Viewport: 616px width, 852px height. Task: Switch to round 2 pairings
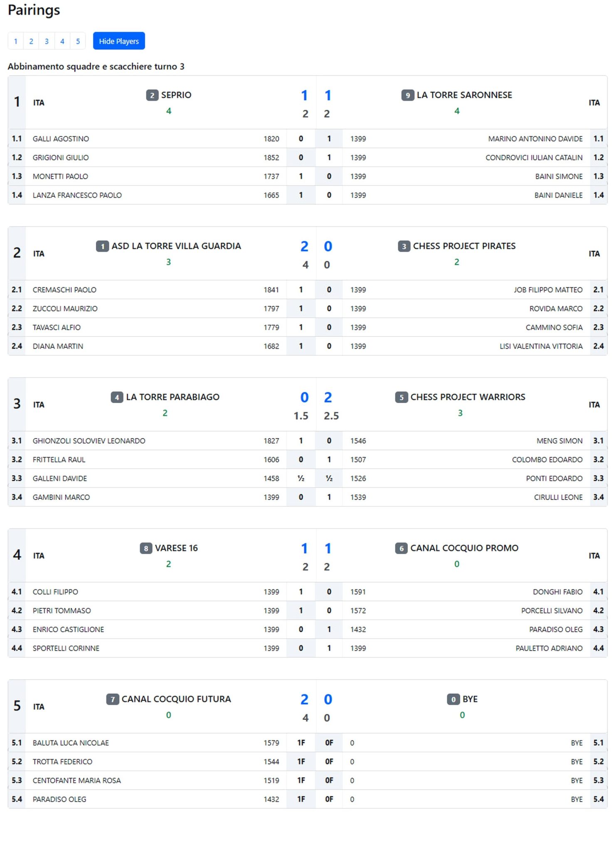click(x=31, y=41)
